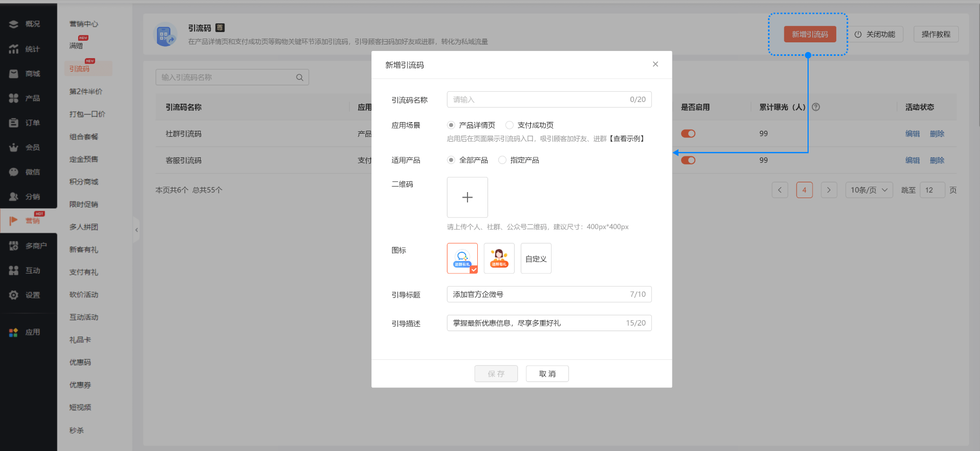
Task: Go to previous page arrow
Action: pyautogui.click(x=780, y=190)
